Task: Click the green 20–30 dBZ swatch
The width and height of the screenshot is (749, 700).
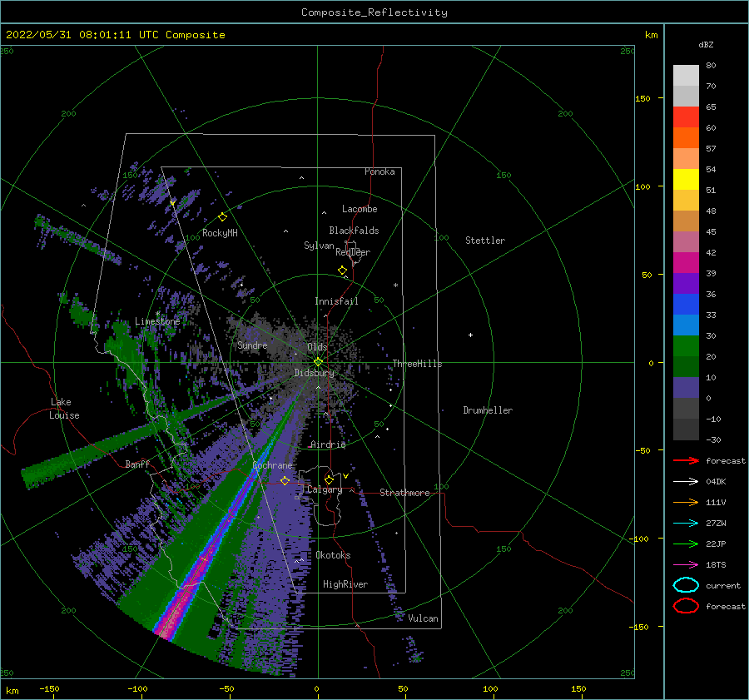Action: tap(686, 346)
